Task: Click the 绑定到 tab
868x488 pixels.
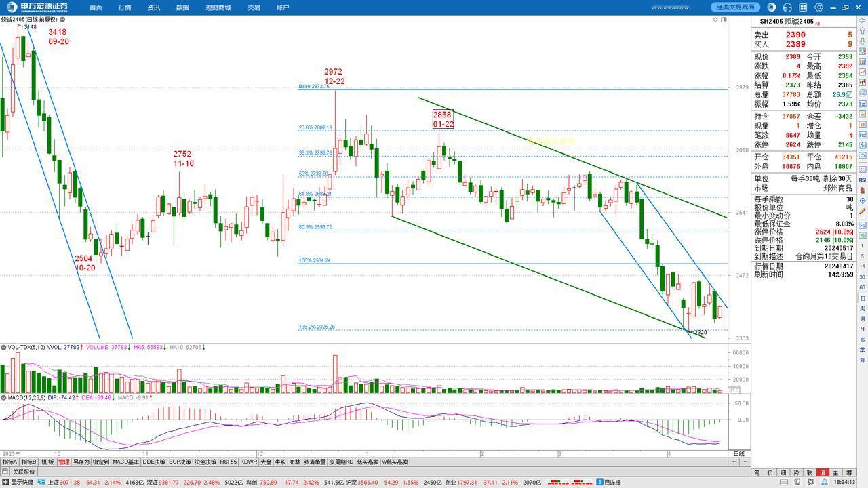Action: coord(100,462)
